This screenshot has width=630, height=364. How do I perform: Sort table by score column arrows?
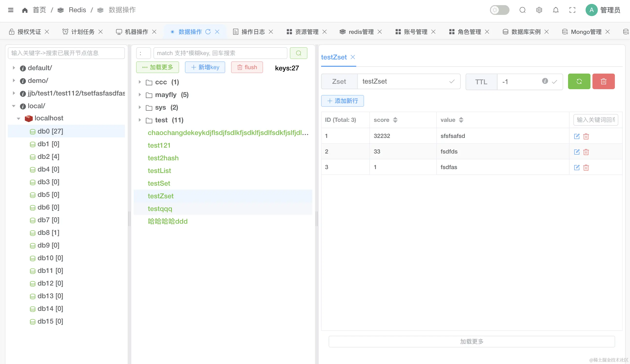pos(395,120)
